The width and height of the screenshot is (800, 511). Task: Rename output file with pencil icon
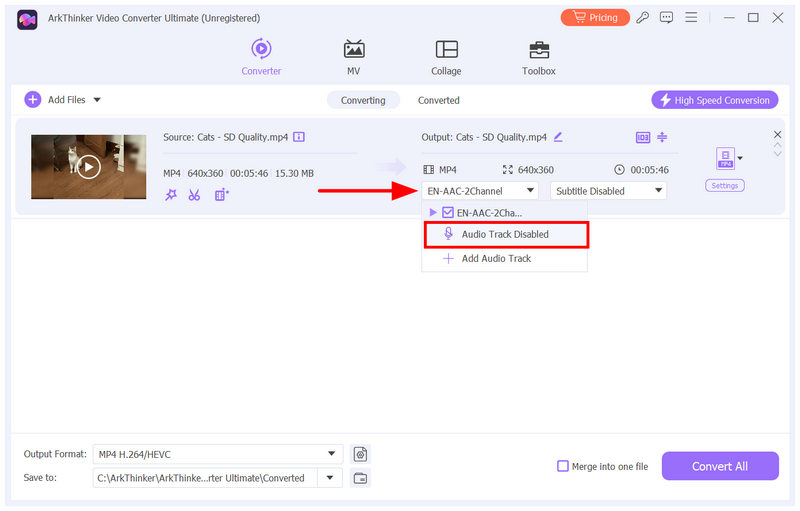[x=558, y=137]
